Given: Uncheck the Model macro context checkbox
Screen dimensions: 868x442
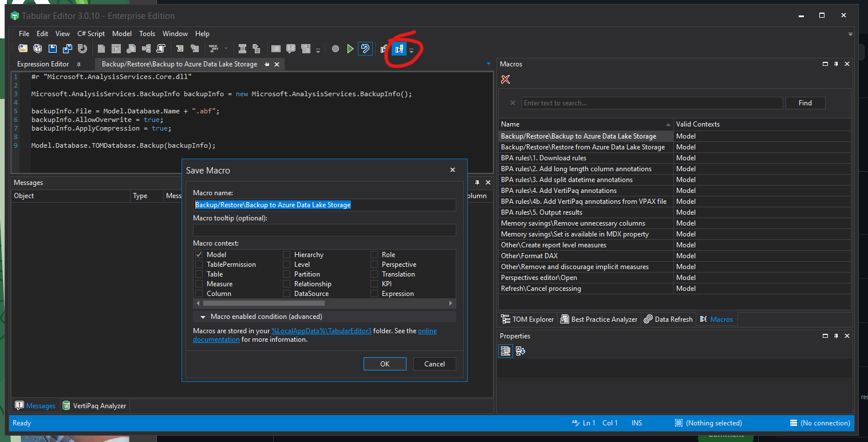Looking at the screenshot, I should [x=199, y=254].
